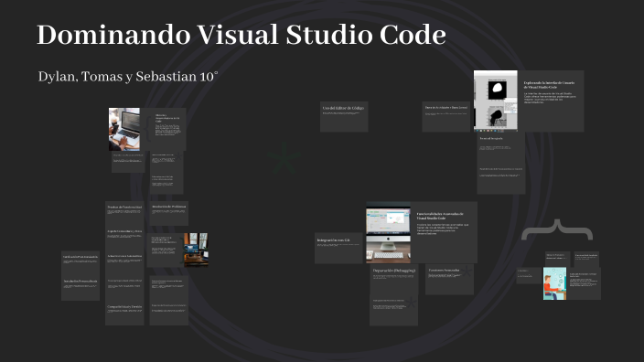Open the dark desk with monitor photo
644x362 pixels.
pyautogui.click(x=196, y=250)
